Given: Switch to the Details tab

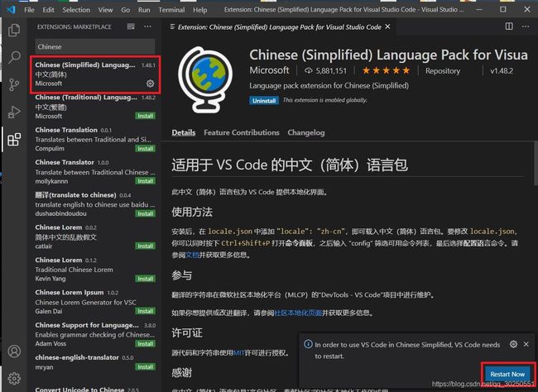Looking at the screenshot, I should click(x=184, y=132).
